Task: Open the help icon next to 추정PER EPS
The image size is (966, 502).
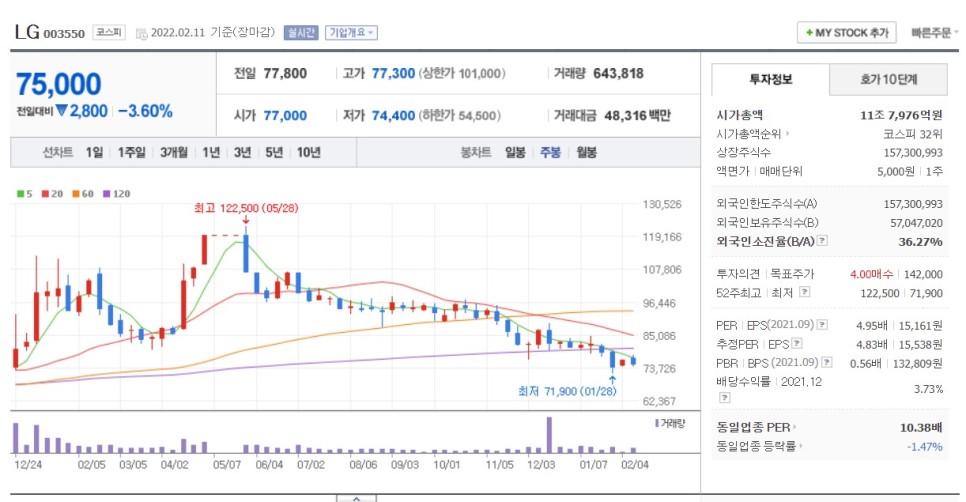Action: click(x=797, y=344)
